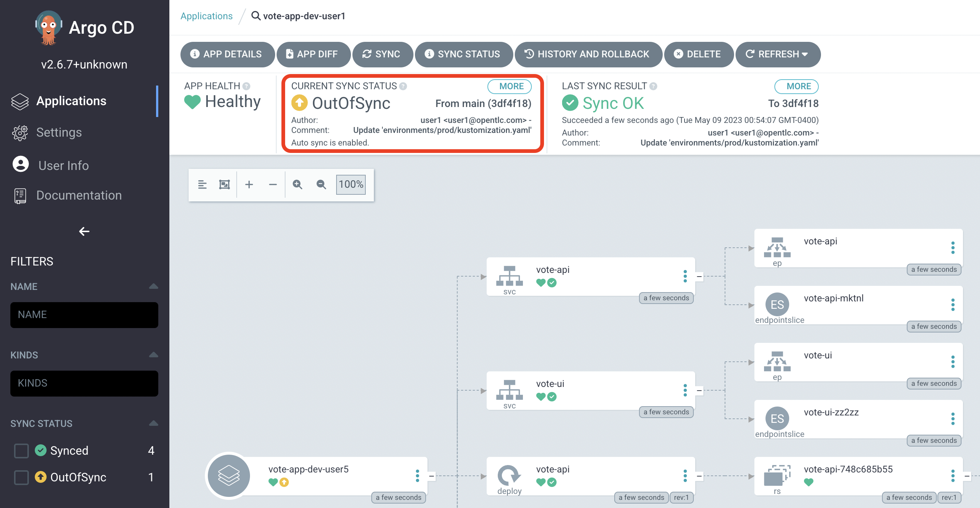980x508 pixels.
Task: Collapse the NAME filter section
Action: [x=153, y=286]
